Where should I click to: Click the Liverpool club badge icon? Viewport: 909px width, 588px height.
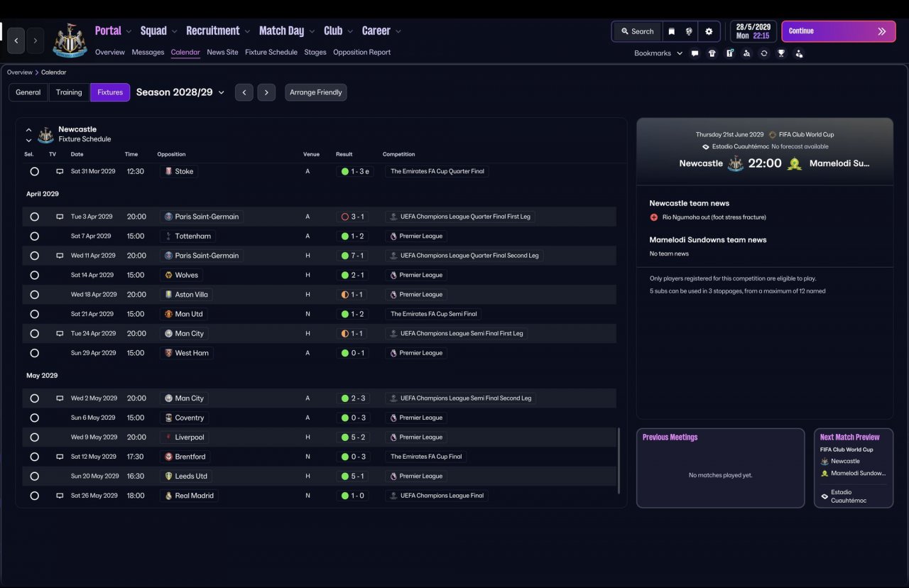coord(168,437)
